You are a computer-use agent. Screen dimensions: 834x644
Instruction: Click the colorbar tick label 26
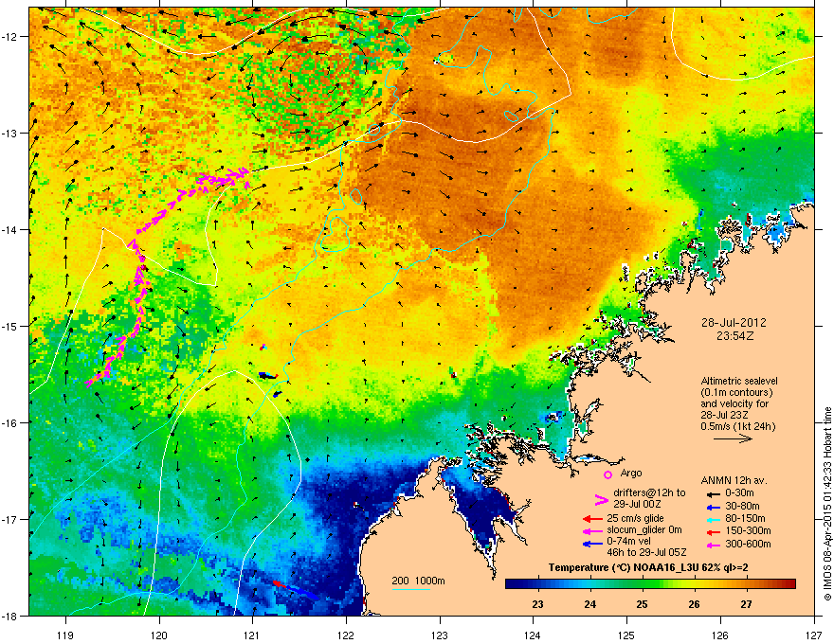tap(694, 604)
